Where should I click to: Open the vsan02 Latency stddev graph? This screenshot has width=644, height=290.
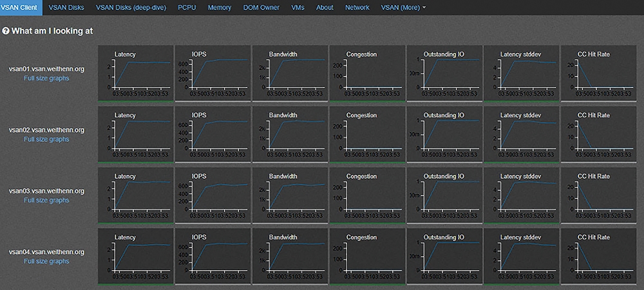point(522,134)
